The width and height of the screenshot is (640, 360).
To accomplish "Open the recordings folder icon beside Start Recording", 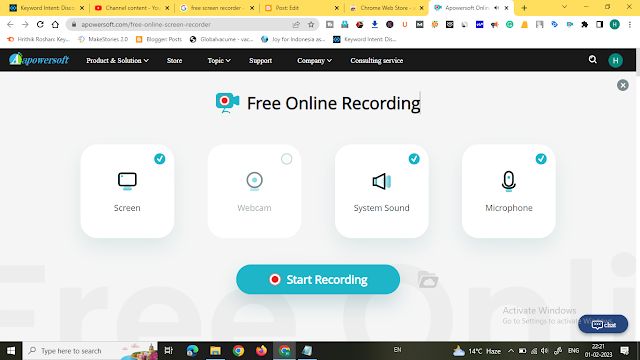I will pyautogui.click(x=428, y=280).
